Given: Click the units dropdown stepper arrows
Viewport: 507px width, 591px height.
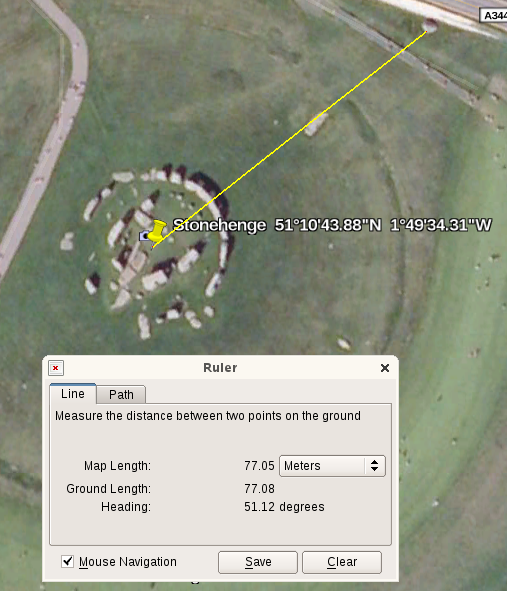Looking at the screenshot, I should click(374, 466).
